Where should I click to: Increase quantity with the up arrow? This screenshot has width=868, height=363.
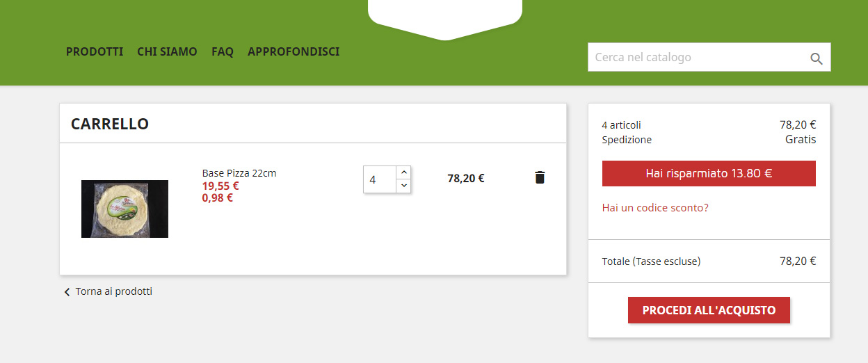[404, 172]
